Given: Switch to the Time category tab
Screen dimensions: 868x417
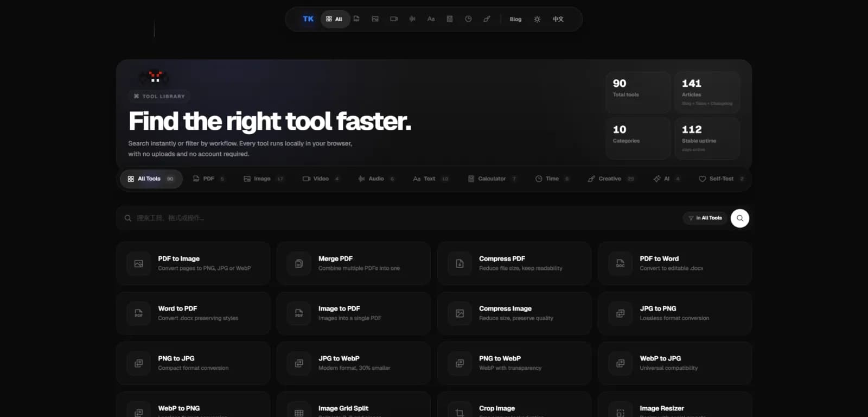Looking at the screenshot, I should [552, 179].
